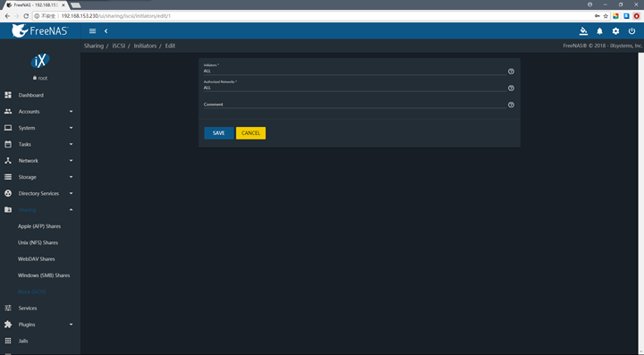This screenshot has width=644, height=355.
Task: Click the Accounts people icon
Action: pos(8,111)
